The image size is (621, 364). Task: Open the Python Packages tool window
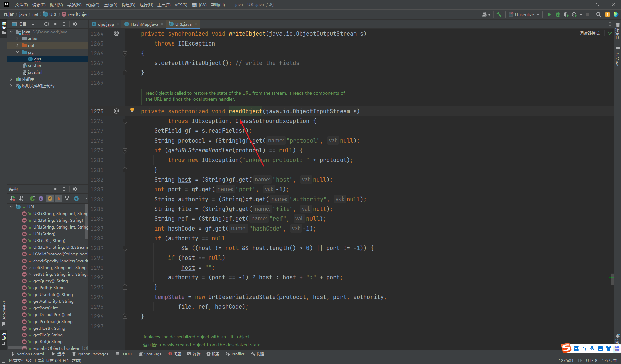90,354
